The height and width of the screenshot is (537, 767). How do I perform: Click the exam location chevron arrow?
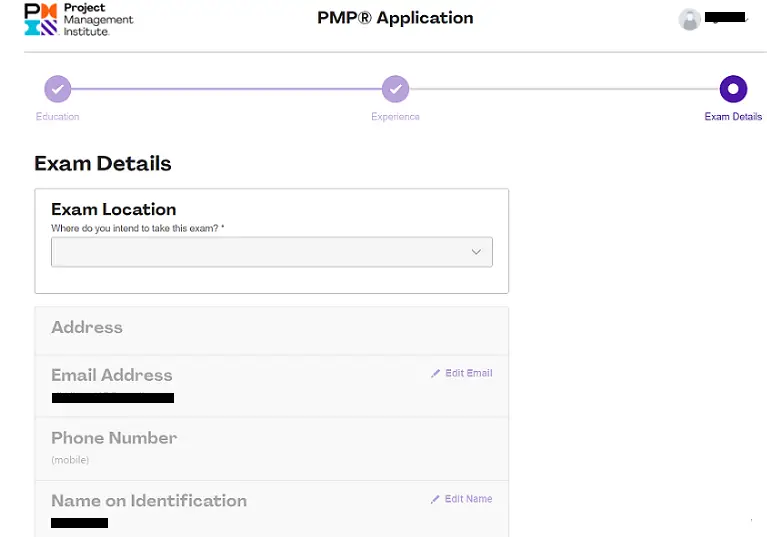coord(476,252)
